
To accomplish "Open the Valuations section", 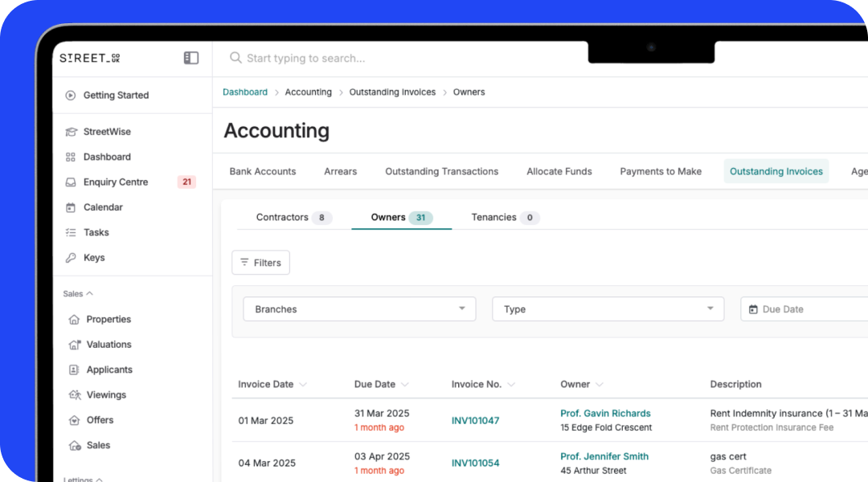I will pos(105,344).
